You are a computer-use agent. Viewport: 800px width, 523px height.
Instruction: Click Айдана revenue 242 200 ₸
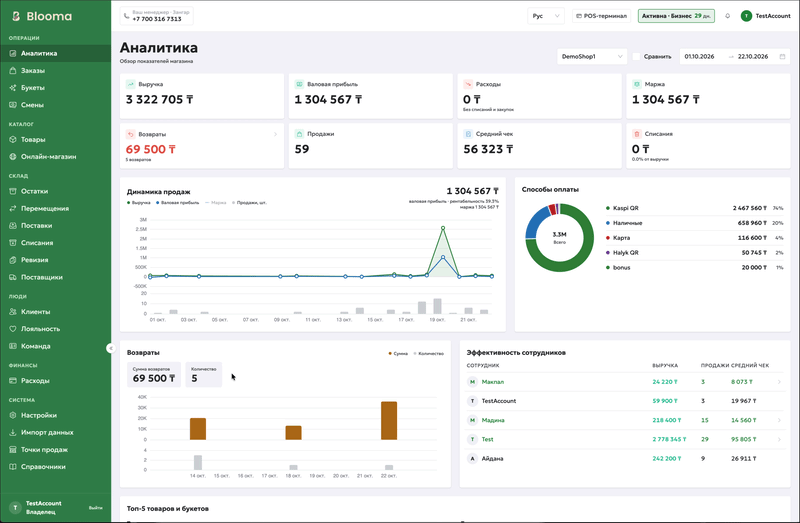coord(665,458)
